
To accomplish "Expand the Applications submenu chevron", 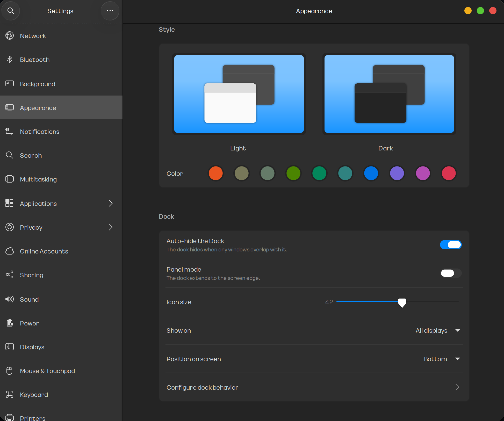I will (111, 204).
